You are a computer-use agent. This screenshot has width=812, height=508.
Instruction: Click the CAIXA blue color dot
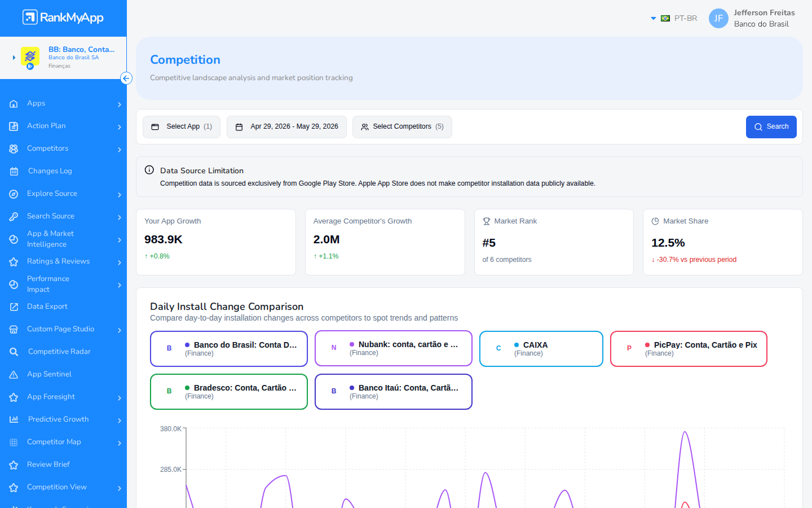[517, 345]
